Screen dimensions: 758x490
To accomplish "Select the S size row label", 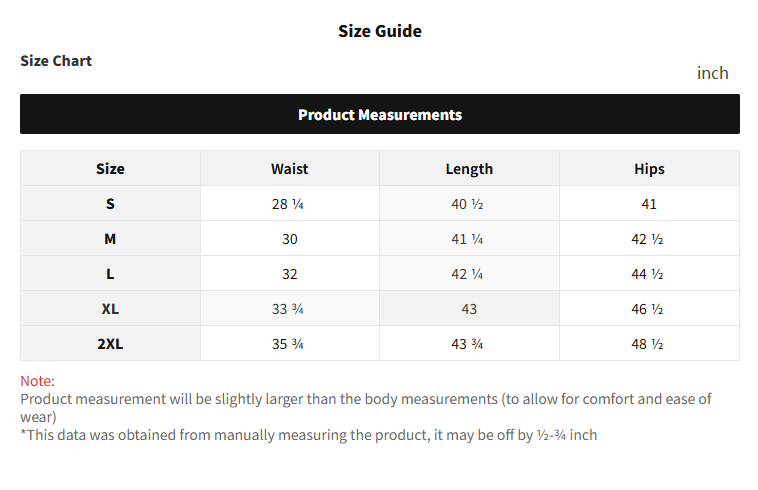I will click(110, 204).
